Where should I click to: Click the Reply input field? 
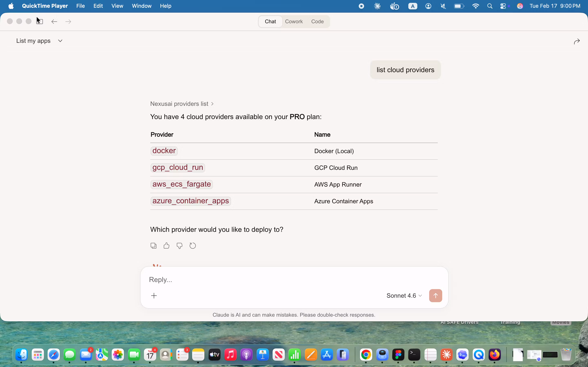click(267, 280)
